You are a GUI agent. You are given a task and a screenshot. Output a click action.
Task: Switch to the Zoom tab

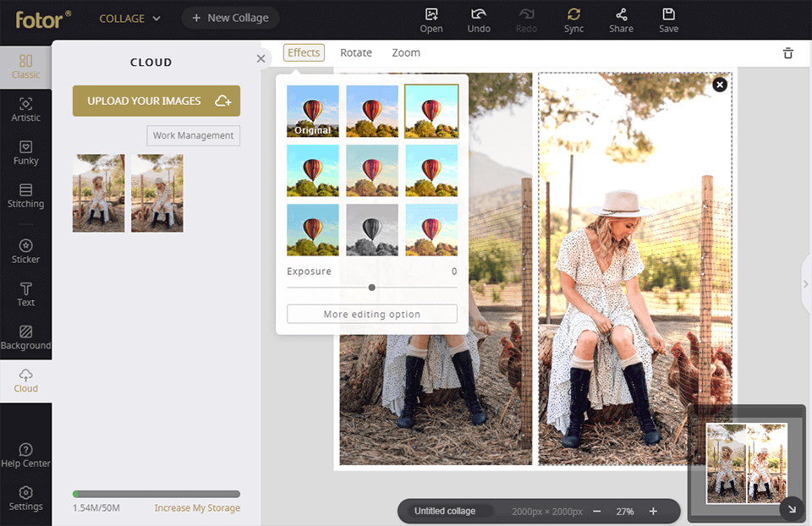click(x=406, y=52)
